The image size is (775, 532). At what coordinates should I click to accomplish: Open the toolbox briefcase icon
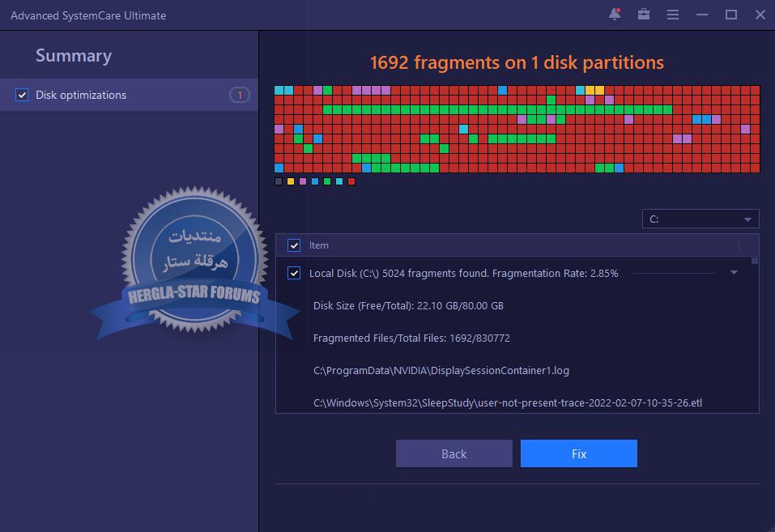tap(644, 15)
